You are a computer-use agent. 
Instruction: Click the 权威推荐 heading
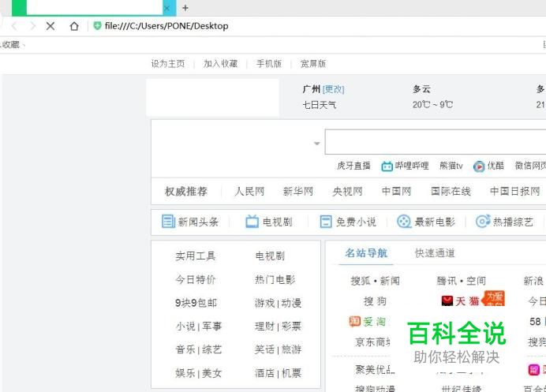(x=186, y=191)
